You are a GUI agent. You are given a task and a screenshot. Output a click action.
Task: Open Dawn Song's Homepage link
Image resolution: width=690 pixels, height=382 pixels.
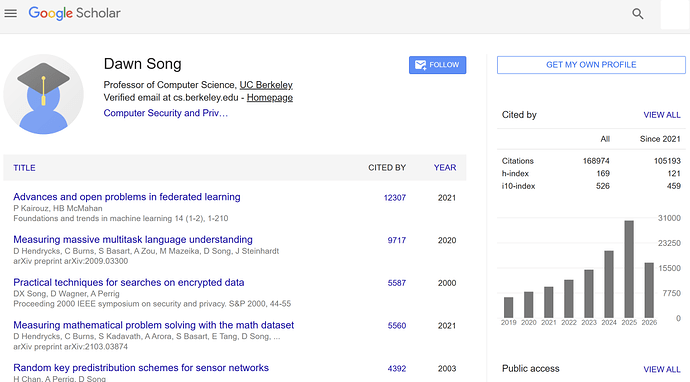(x=269, y=97)
